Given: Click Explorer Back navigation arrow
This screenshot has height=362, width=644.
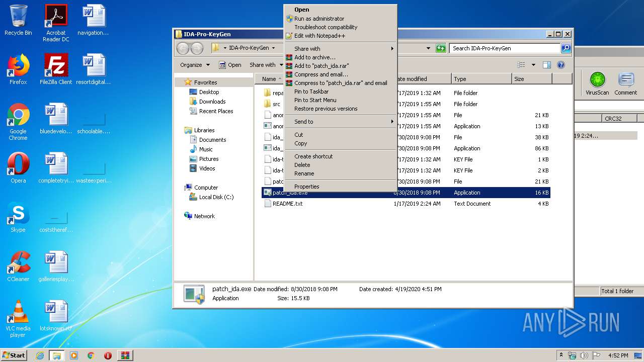Looking at the screenshot, I should tap(183, 48).
